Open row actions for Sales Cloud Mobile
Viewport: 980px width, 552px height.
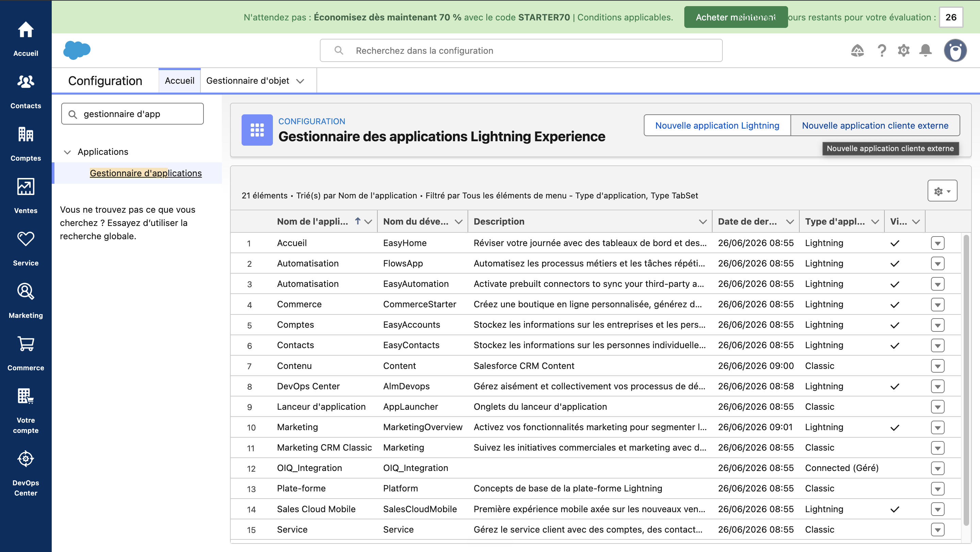click(x=937, y=509)
